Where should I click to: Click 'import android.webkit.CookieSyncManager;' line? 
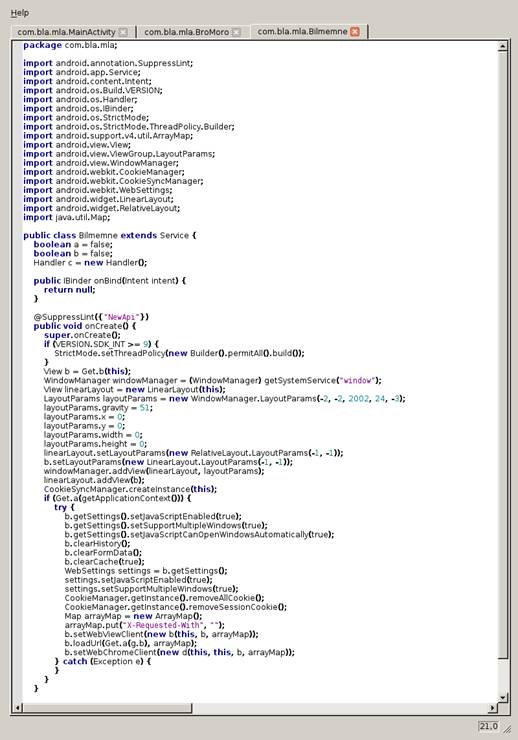pyautogui.click(x=113, y=181)
